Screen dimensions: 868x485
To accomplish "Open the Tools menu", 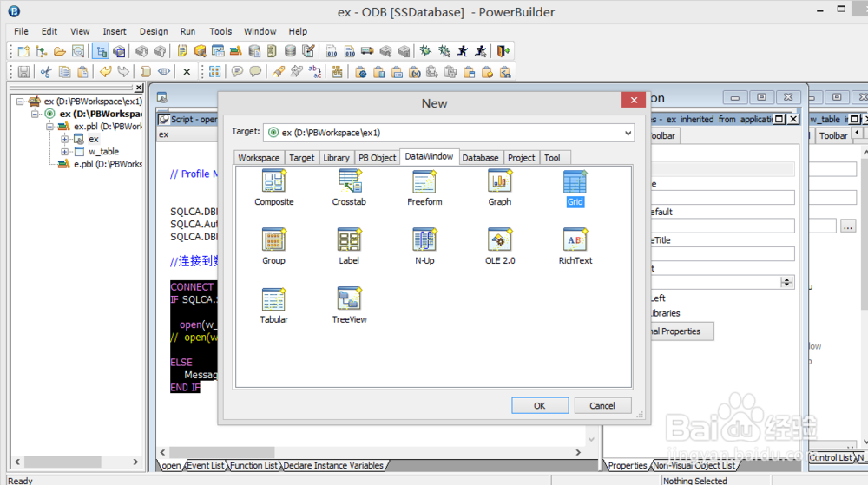I will click(x=220, y=31).
